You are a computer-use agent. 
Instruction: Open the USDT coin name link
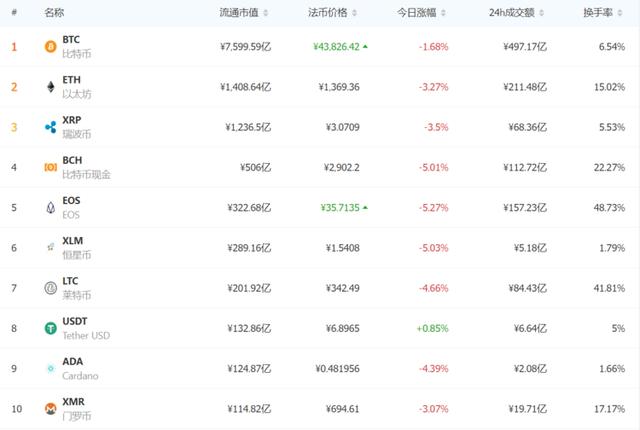pyautogui.click(x=75, y=321)
